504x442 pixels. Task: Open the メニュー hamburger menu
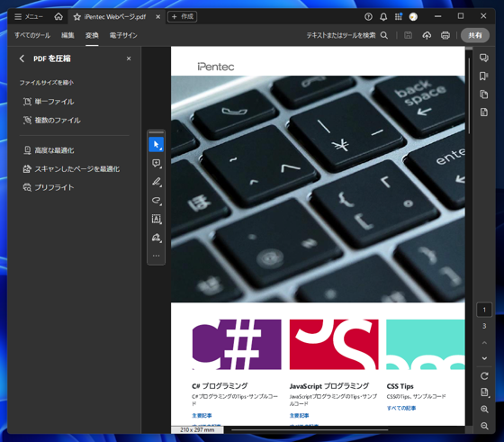click(x=28, y=17)
